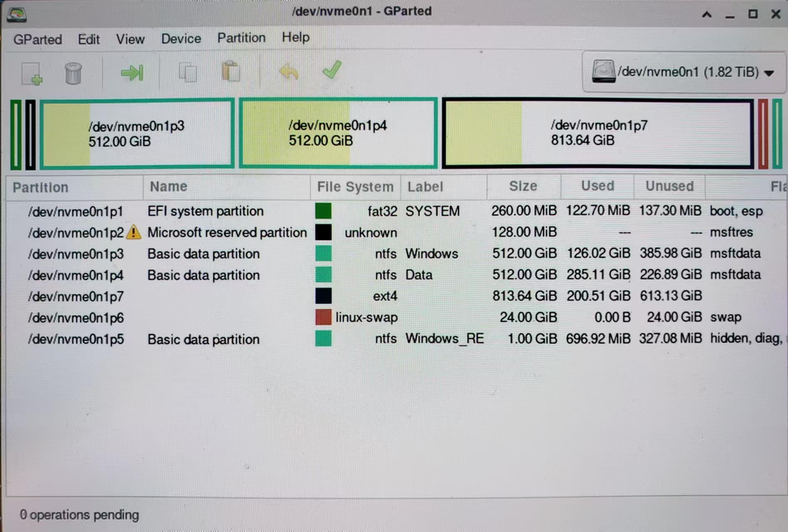Click the 385.98 GiB unused cell

[x=671, y=253]
